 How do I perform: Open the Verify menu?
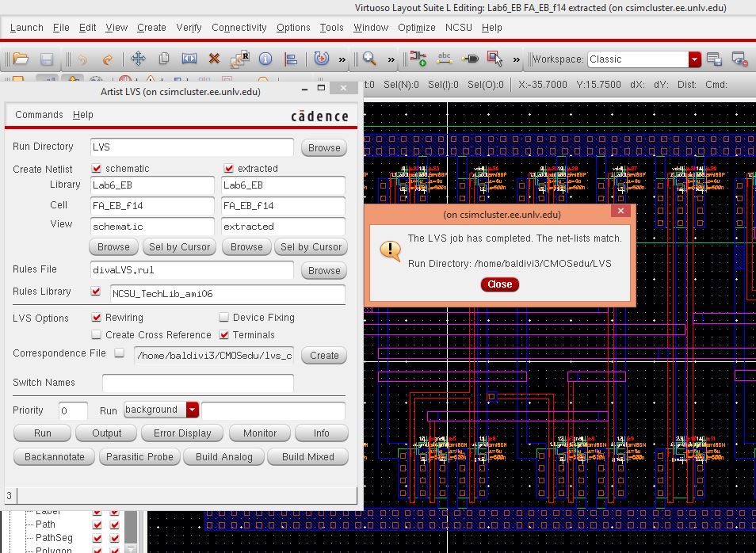click(189, 27)
